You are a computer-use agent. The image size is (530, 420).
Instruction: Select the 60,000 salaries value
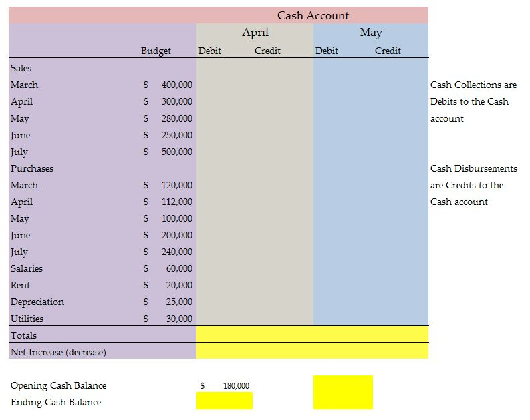coord(179,268)
